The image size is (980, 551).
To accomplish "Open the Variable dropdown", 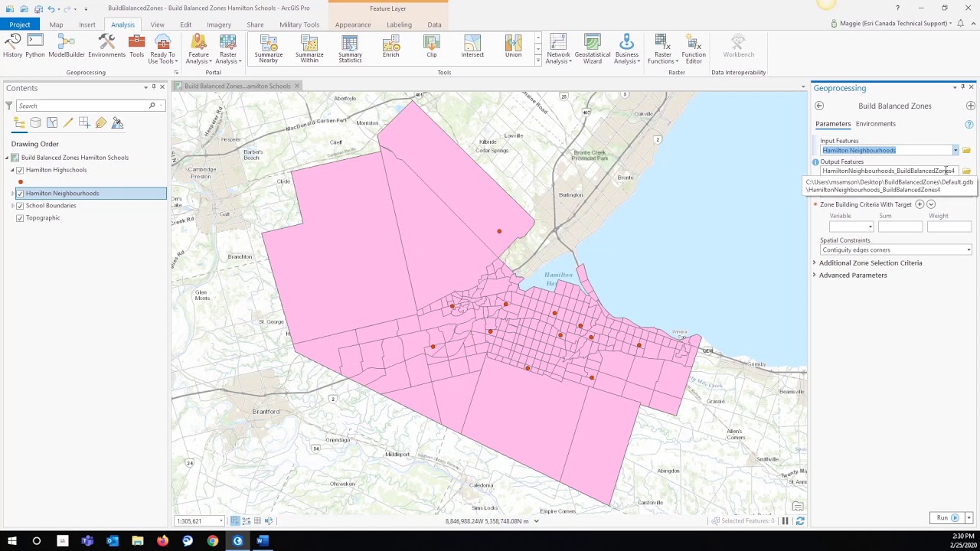I will click(x=870, y=227).
